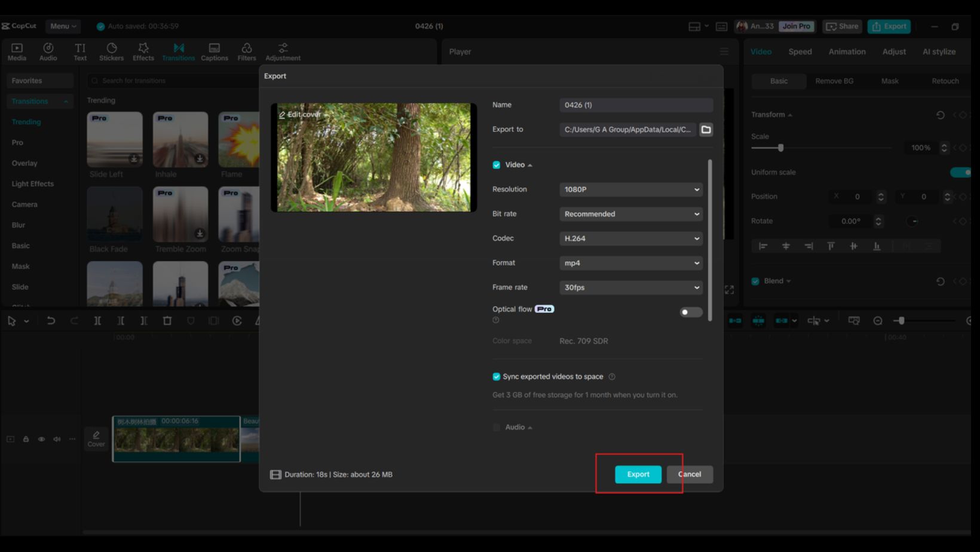This screenshot has height=552, width=980.
Task: Click the Transform reset icon
Action: [x=940, y=115]
